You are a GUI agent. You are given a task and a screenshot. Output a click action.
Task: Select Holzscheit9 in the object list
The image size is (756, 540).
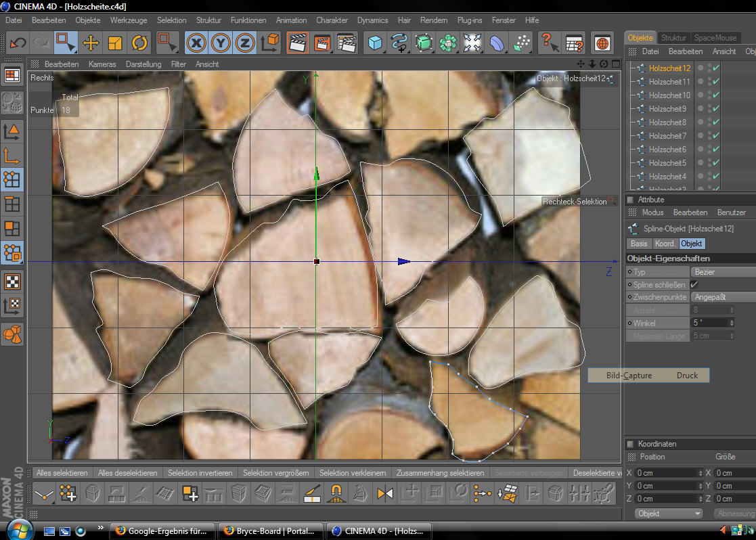click(x=667, y=109)
